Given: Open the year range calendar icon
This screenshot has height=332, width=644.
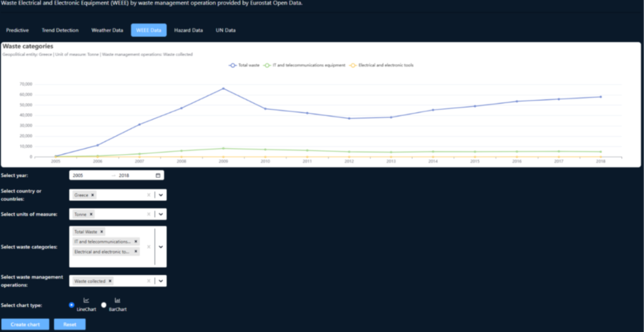Looking at the screenshot, I should (x=158, y=175).
